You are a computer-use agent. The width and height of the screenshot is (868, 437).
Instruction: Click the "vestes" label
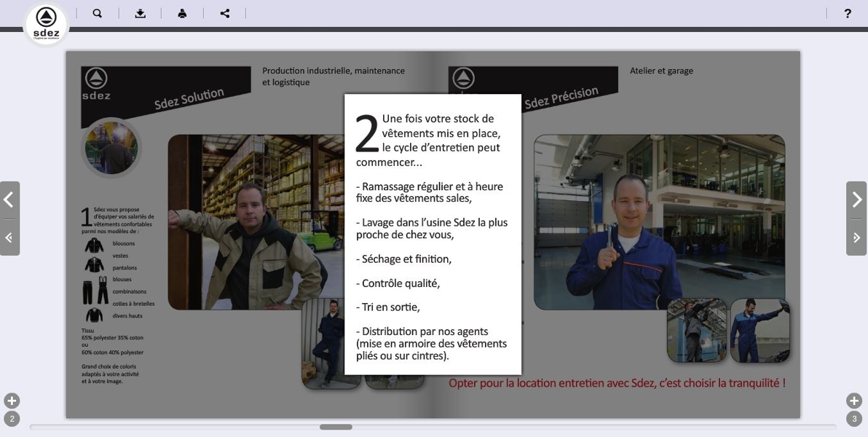(121, 256)
